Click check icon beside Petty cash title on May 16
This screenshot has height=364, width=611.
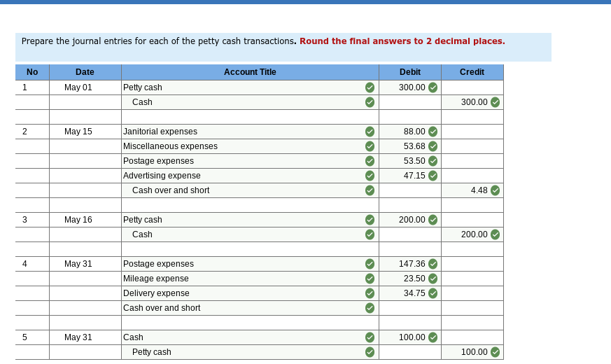tap(370, 220)
